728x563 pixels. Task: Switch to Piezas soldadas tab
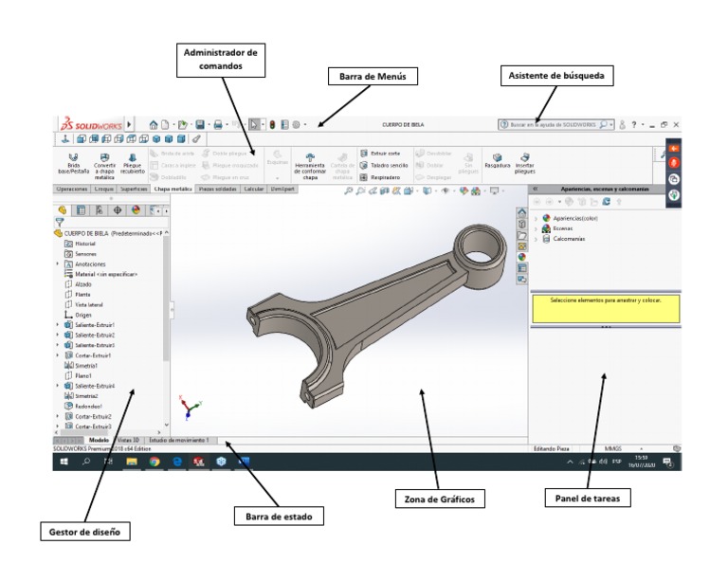pyautogui.click(x=218, y=189)
